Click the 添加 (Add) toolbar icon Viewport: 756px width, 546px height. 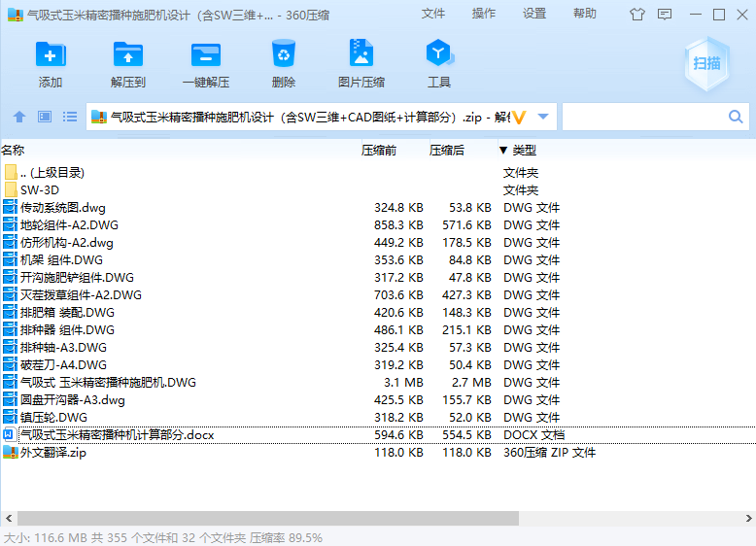[x=51, y=54]
